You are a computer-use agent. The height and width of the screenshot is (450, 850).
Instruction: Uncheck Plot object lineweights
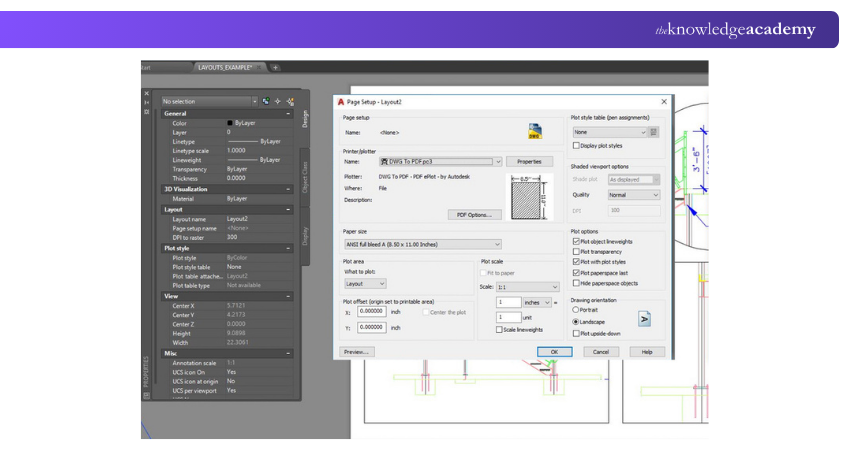(576, 241)
